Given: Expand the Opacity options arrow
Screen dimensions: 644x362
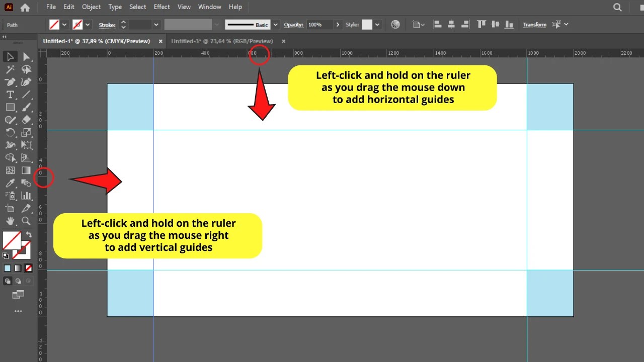Looking at the screenshot, I should click(337, 24).
